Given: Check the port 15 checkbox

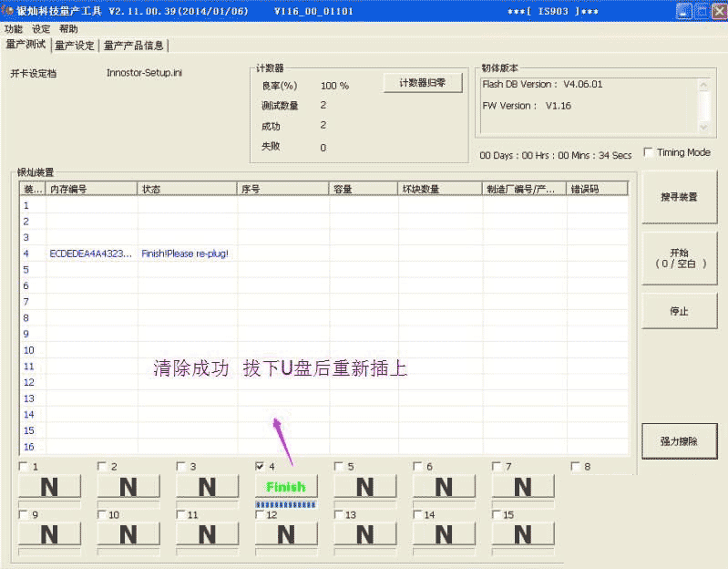Looking at the screenshot, I should click(497, 514).
